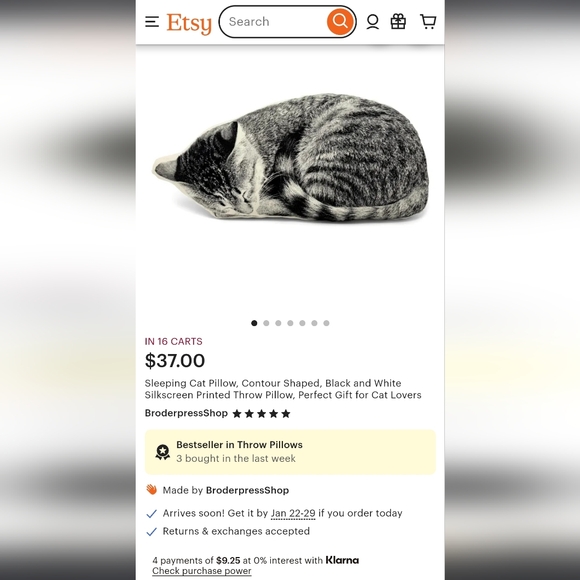This screenshot has height=580, width=580.
Task: Click inside the Search field
Action: 276,21
